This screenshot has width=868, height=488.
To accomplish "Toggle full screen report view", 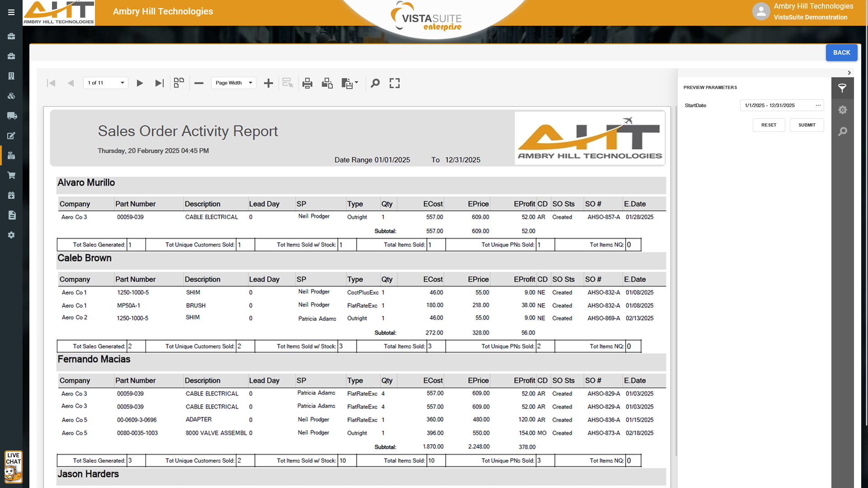I will (395, 83).
